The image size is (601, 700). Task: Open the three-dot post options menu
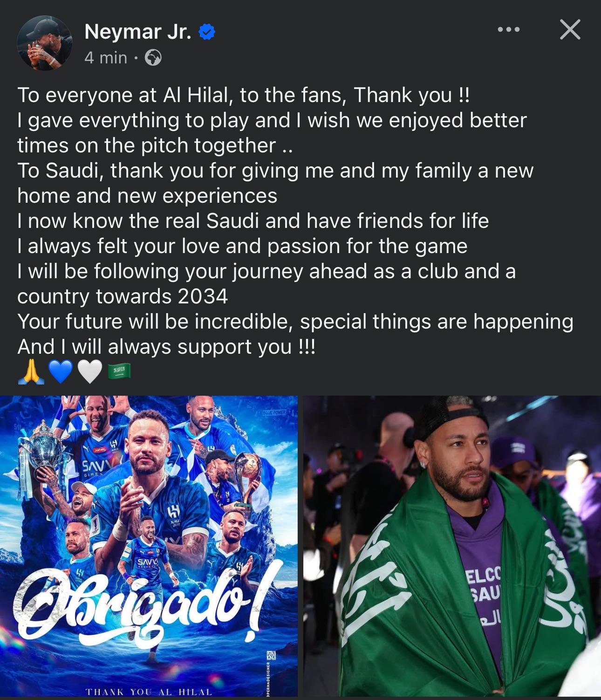pos(508,29)
